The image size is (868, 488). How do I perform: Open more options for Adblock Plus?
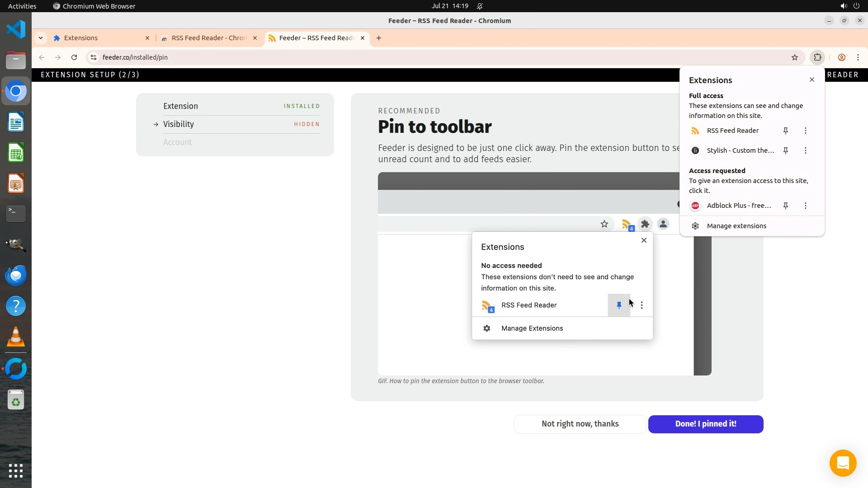point(806,206)
